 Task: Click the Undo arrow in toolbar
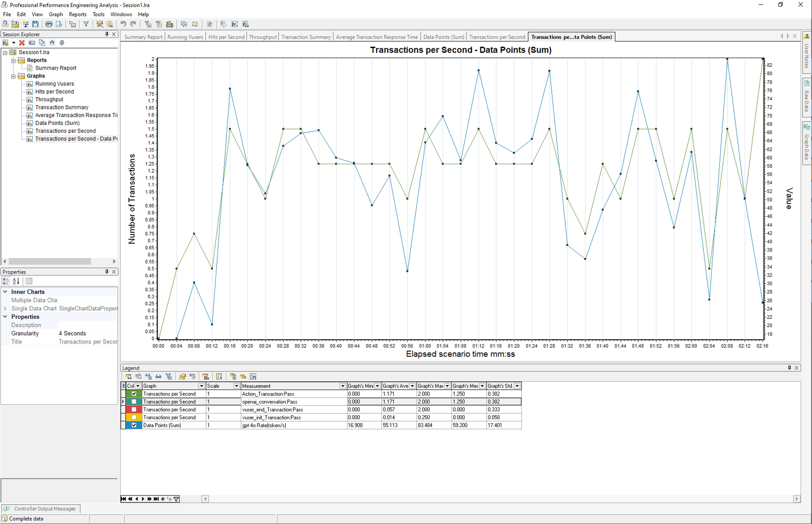point(123,24)
